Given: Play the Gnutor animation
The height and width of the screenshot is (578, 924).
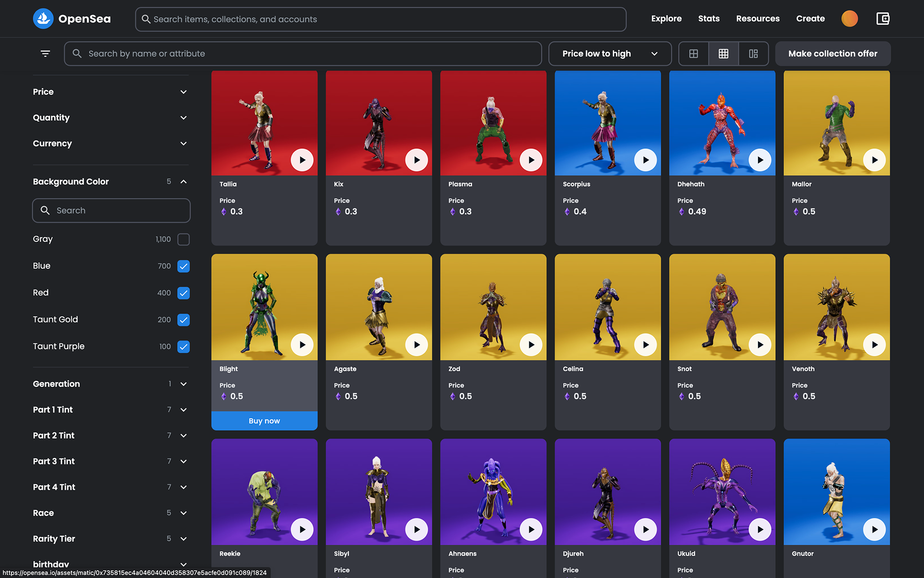Looking at the screenshot, I should point(874,529).
